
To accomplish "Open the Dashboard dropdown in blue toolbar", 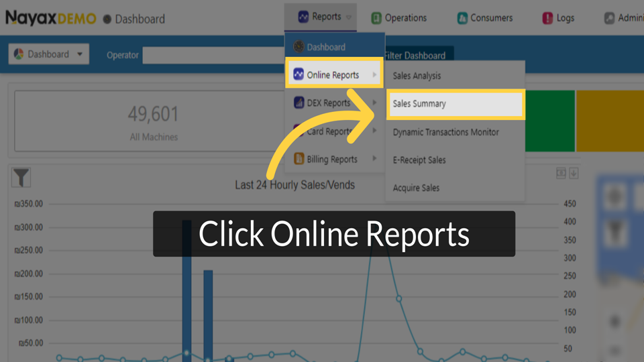I will click(49, 54).
